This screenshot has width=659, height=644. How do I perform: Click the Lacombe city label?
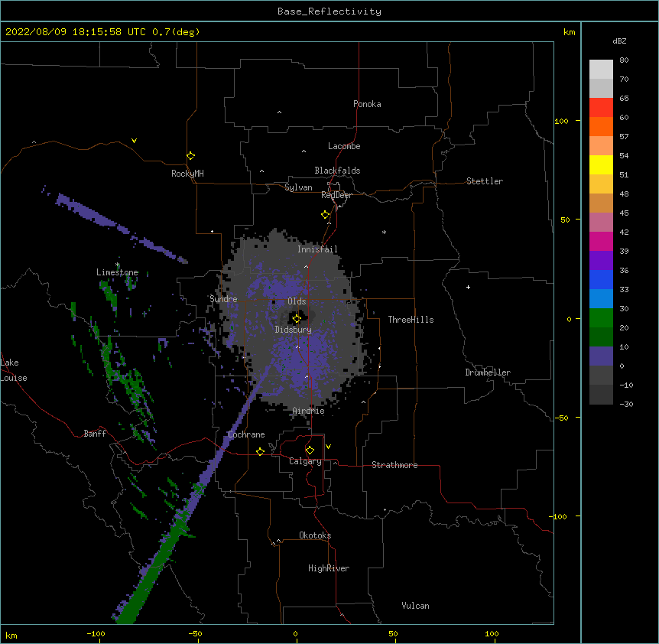[344, 146]
